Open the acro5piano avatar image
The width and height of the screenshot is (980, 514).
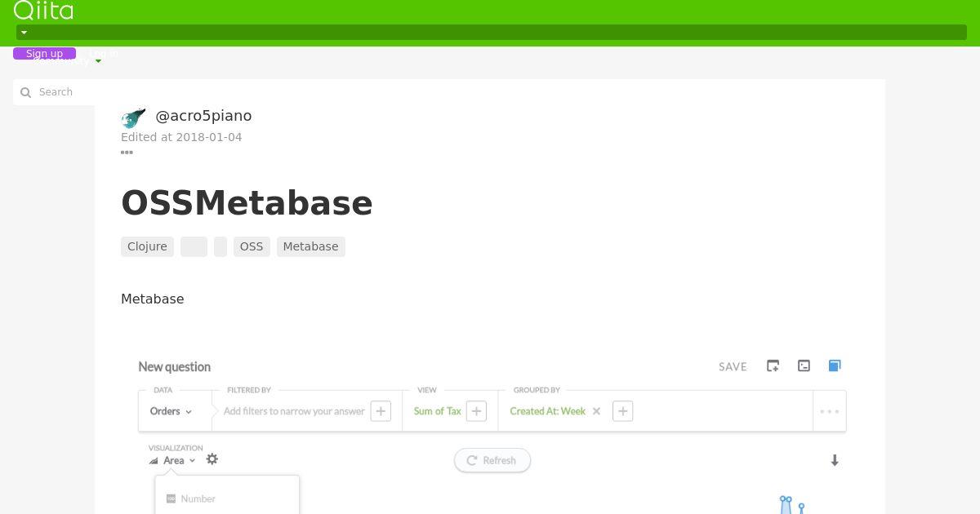pyautogui.click(x=133, y=118)
